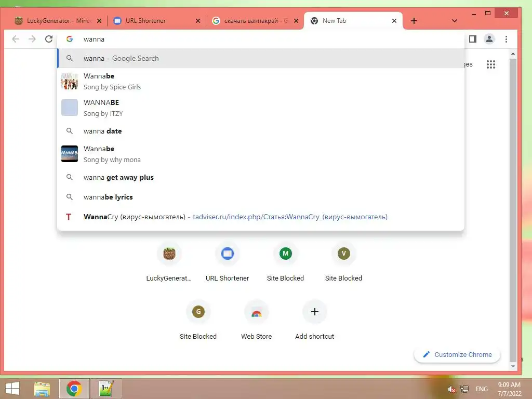532x399 pixels.
Task: Open the Notepad++ taskbar icon
Action: point(106,389)
